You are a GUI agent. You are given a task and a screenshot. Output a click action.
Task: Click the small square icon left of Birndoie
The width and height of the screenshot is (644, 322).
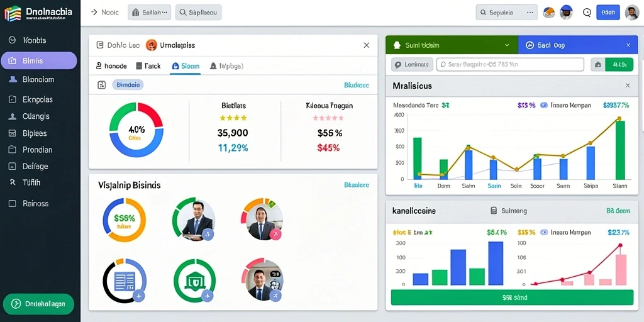(101, 85)
